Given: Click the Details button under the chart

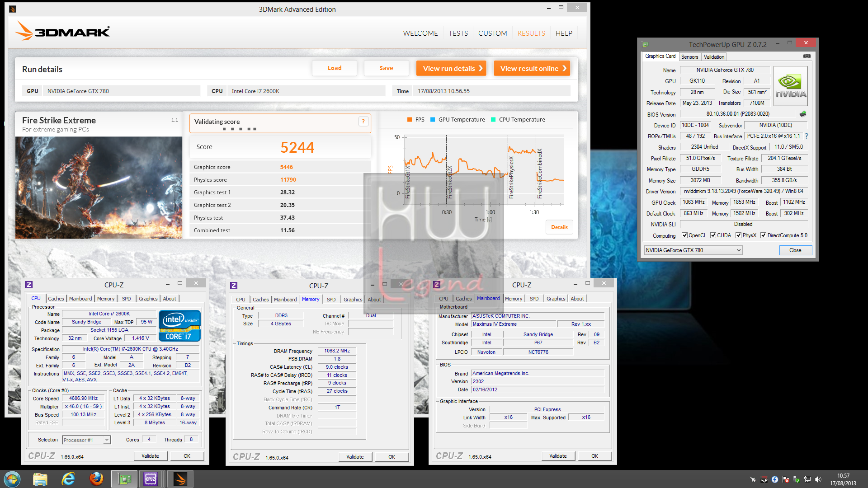Looking at the screenshot, I should 559,227.
